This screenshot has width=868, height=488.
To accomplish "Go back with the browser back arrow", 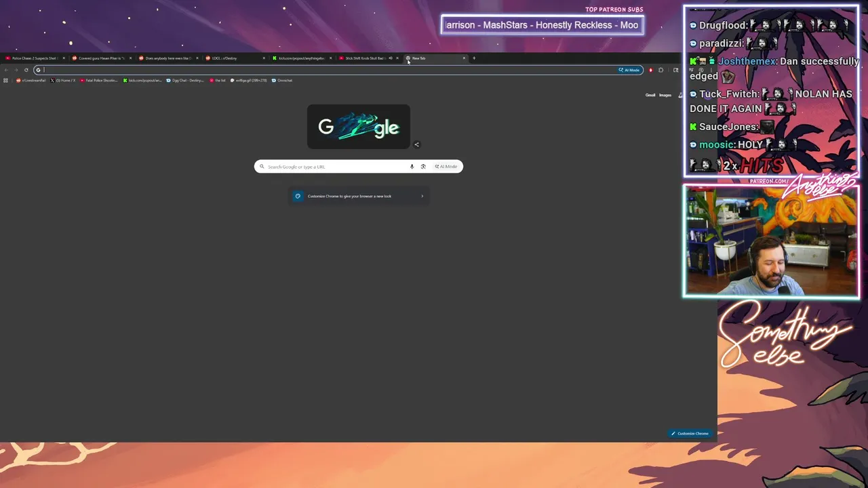I will click(6, 70).
